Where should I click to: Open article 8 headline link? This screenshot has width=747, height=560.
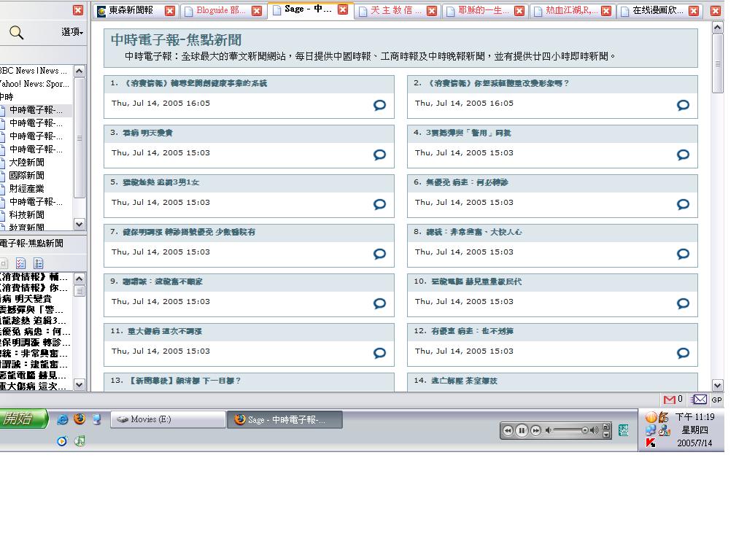click(x=474, y=232)
